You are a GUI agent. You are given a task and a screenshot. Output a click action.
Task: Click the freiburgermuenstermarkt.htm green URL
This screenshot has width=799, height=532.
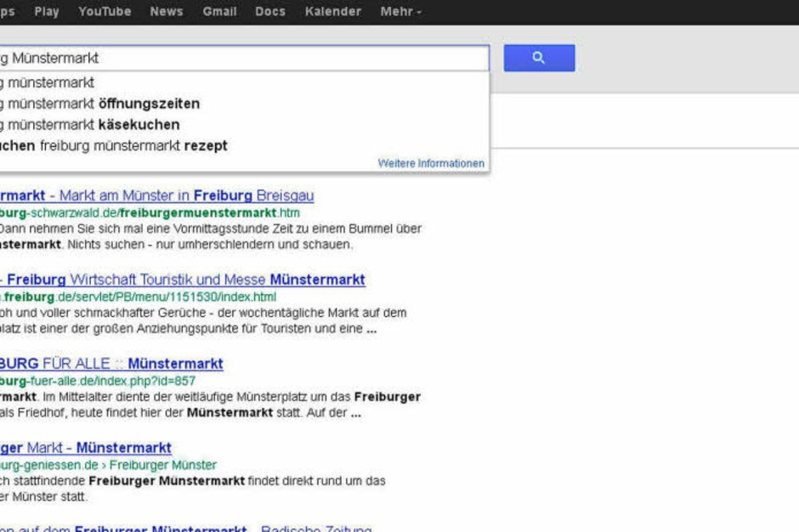click(150, 212)
